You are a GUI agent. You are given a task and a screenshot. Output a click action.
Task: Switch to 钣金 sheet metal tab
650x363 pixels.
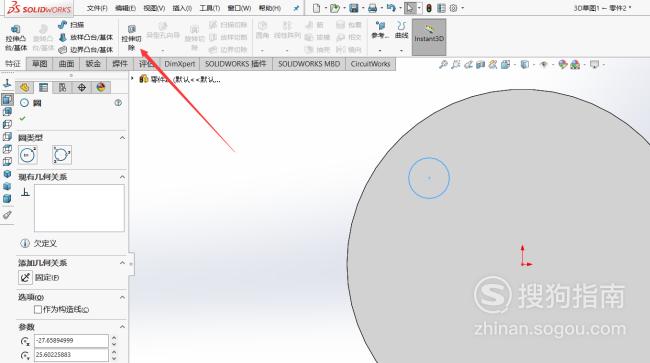click(x=93, y=64)
